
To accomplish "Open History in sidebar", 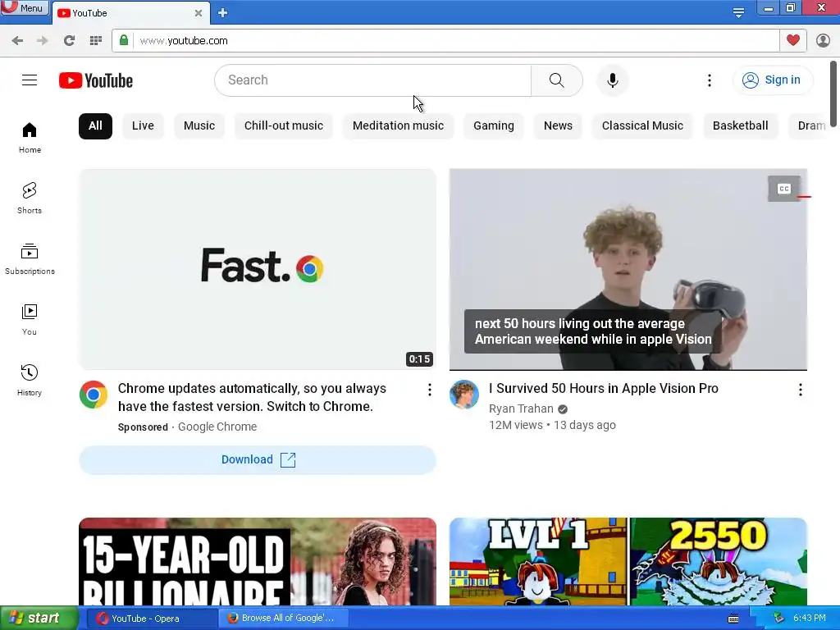I will click(30, 381).
